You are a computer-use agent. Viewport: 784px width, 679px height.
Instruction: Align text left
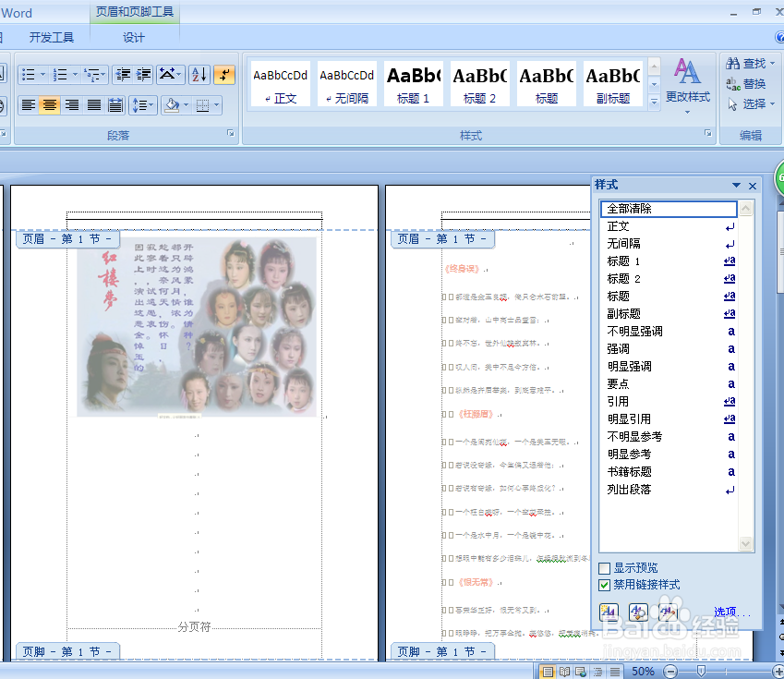pyautogui.click(x=29, y=105)
